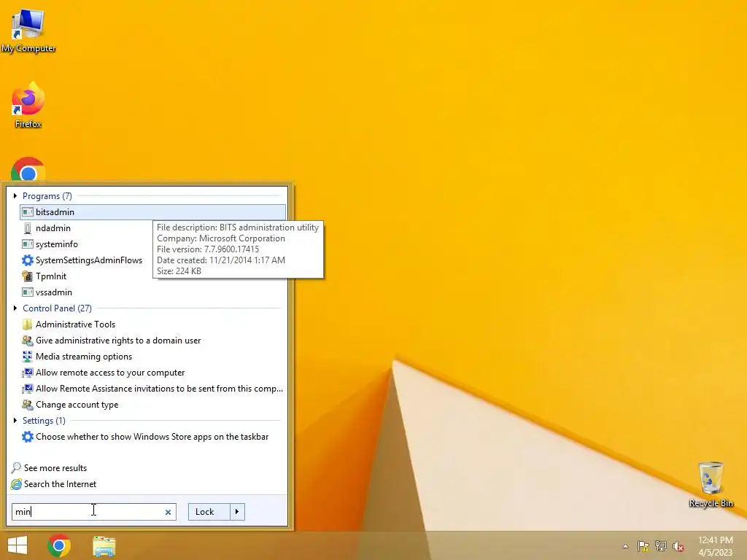747x560 pixels.
Task: Open the Settings (1) category header
Action: pyautogui.click(x=44, y=421)
